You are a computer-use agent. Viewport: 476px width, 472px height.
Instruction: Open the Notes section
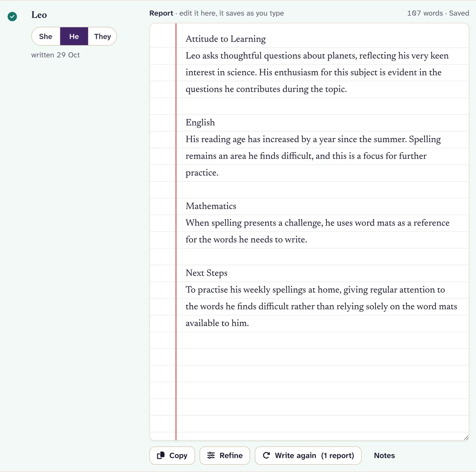coord(385,455)
